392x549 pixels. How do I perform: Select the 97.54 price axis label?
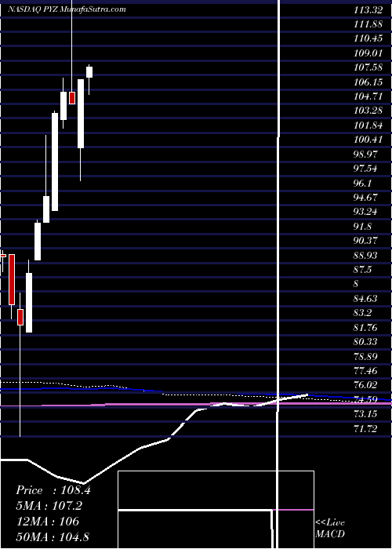[366, 169]
